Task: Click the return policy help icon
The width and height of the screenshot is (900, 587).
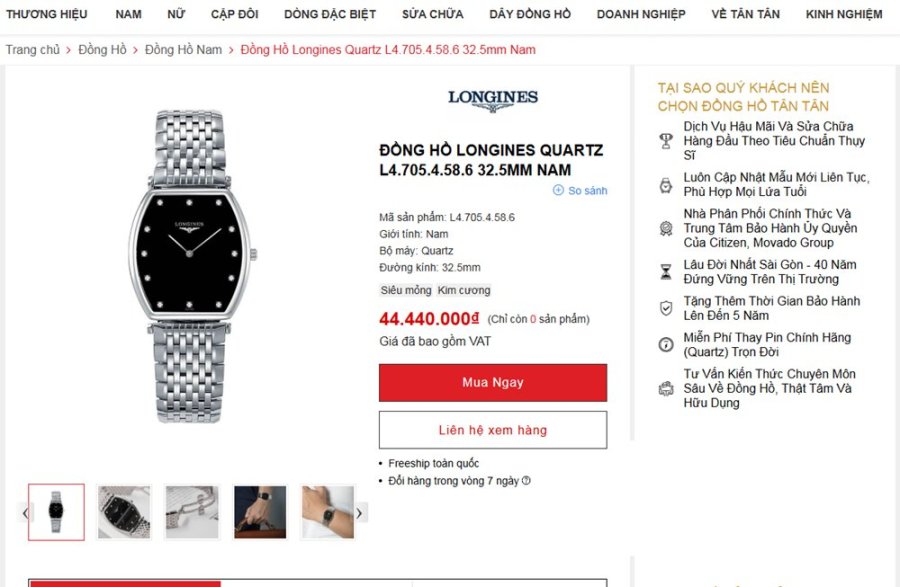Action: (526, 481)
